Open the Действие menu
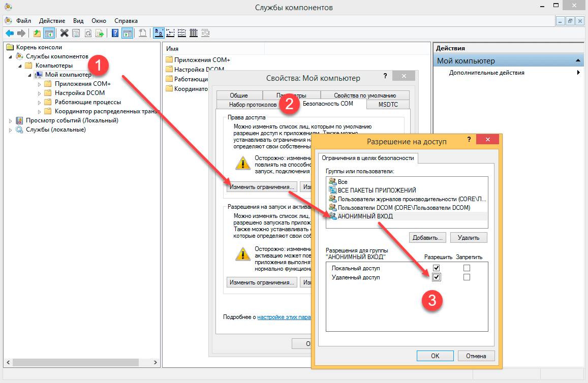 pos(51,21)
